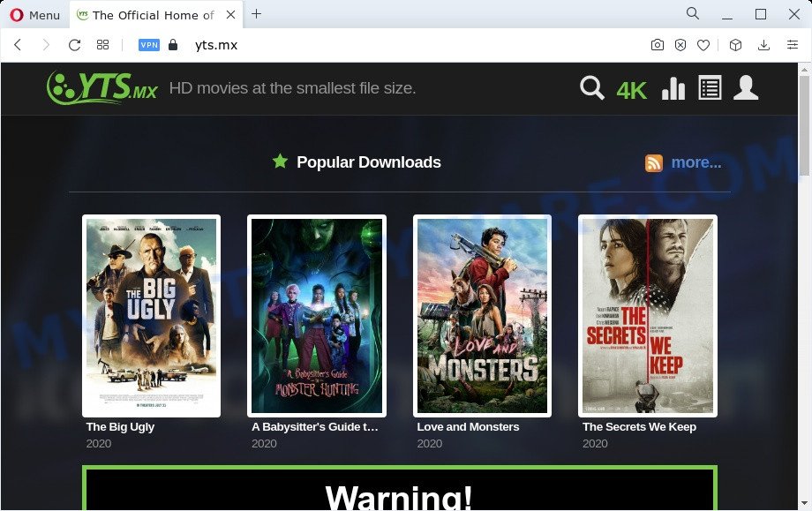Open the downloads panel icon
The image size is (812, 511).
(x=763, y=45)
